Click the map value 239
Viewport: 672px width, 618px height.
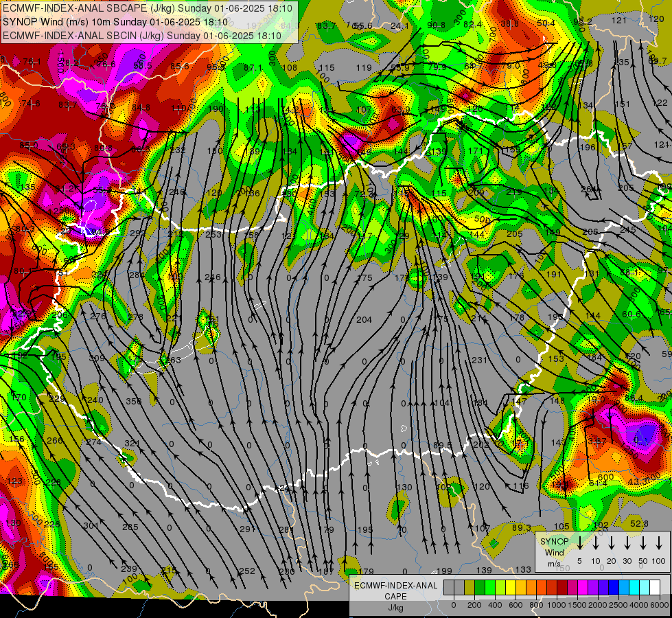128,569
